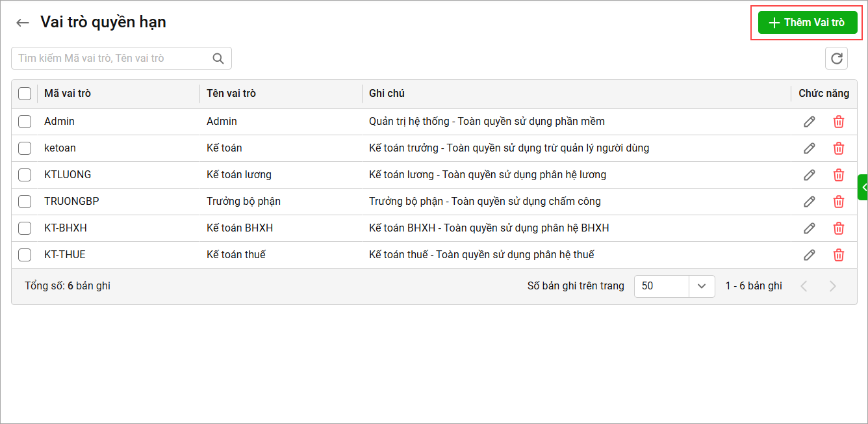The width and height of the screenshot is (868, 424).
Task: Click the Trưởng bộ phận role name
Action: pos(244,202)
